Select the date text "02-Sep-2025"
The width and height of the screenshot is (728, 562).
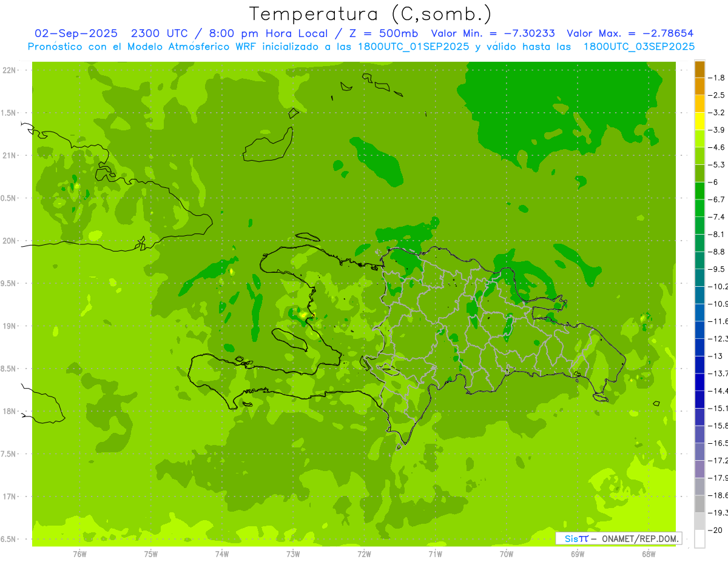click(76, 33)
